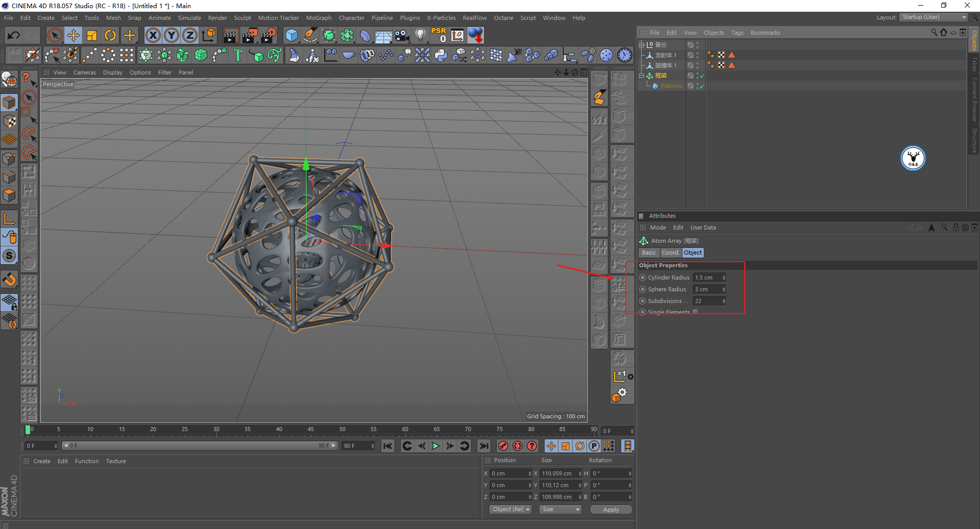Screen dimensions: 980x529
Task: Open the Simulate menu
Action: 189,18
